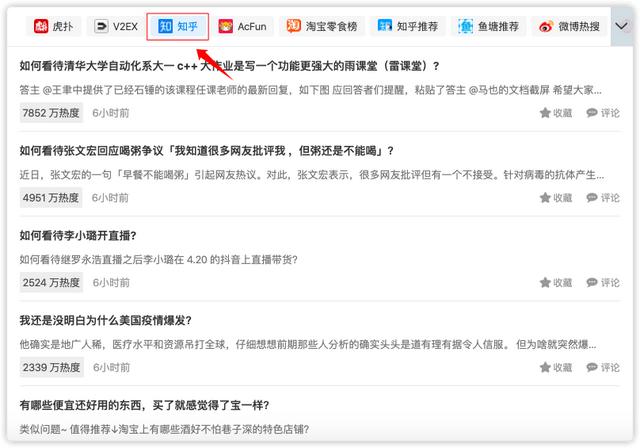Click the 知乎推荐 logo icon
Screen dimensions: 640x448
[384, 26]
